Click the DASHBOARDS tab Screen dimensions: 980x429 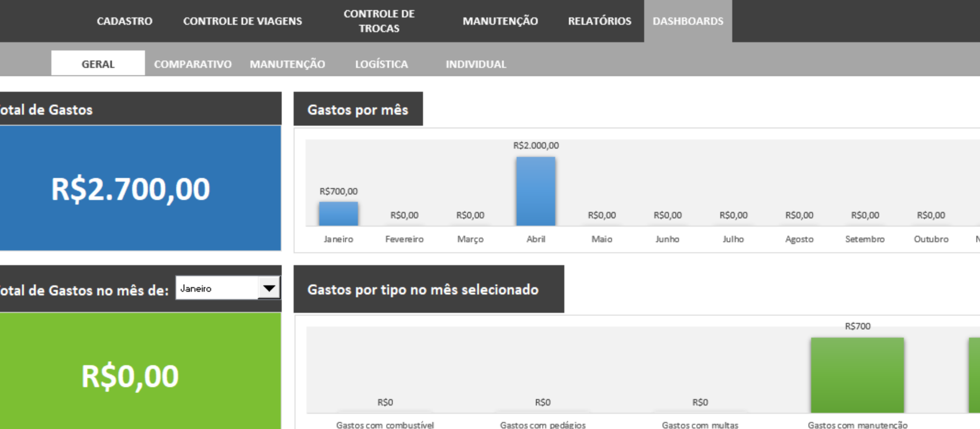click(688, 21)
